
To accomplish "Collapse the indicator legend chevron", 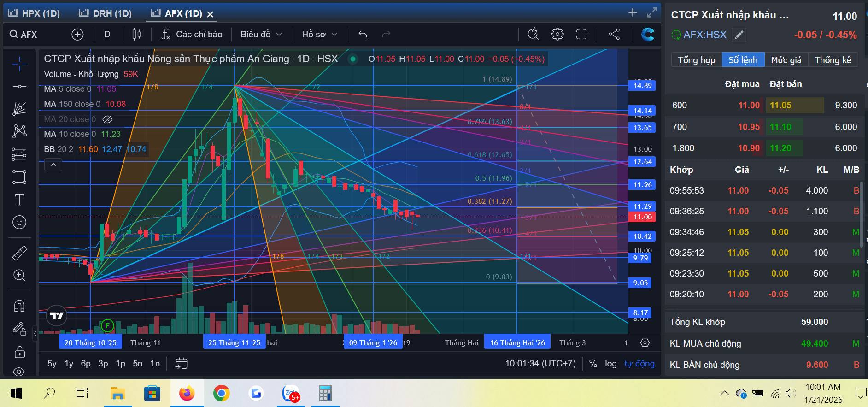I will point(53,165).
